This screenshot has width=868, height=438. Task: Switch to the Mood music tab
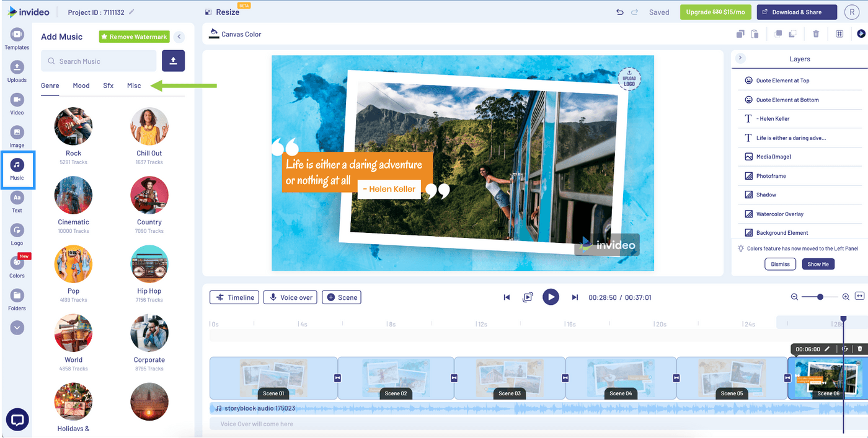pos(81,85)
